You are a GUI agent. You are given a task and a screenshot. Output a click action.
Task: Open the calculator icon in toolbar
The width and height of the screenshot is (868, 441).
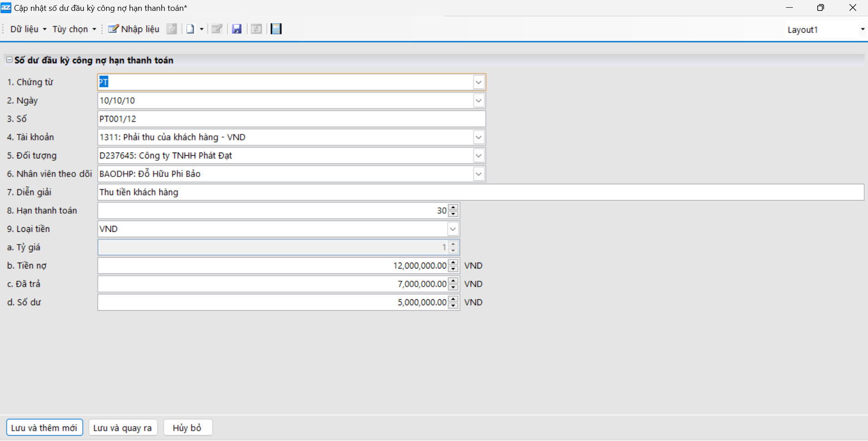pyautogui.click(x=276, y=29)
